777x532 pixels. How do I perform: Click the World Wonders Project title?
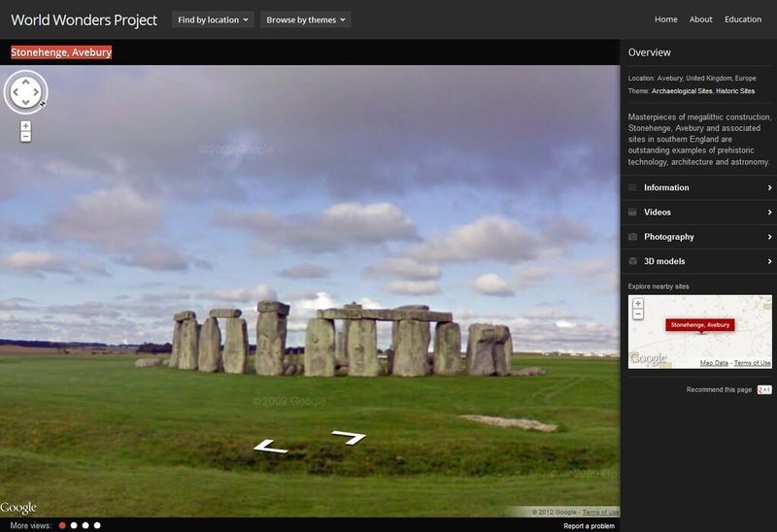click(x=84, y=19)
